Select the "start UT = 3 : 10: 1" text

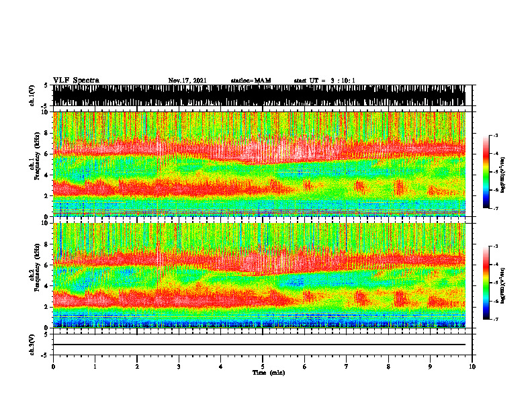(324, 81)
